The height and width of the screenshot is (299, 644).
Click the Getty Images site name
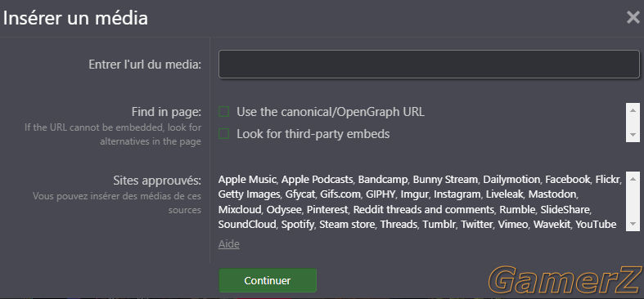coord(250,194)
